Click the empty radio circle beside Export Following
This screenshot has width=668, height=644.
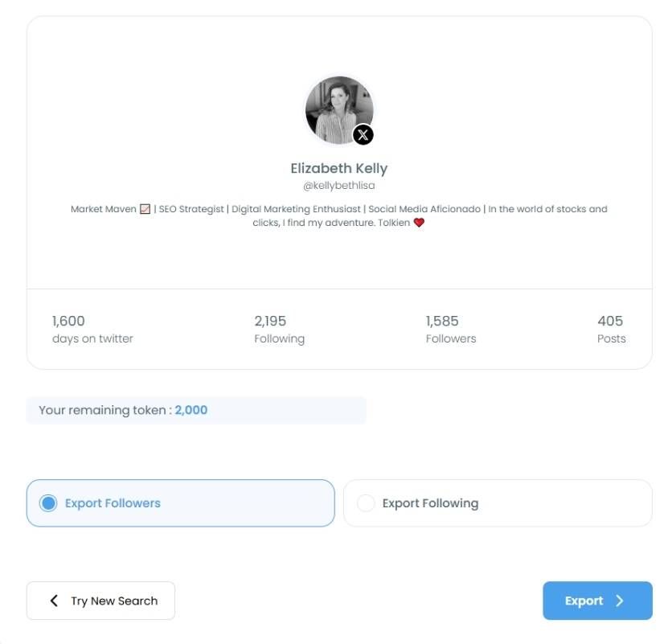(367, 502)
